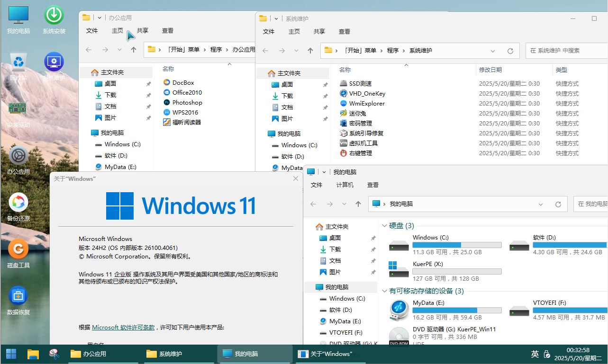The image size is (608, 364).
Task: Open quick access toolbar dropdown in 我的电脑 window
Action: click(x=324, y=172)
